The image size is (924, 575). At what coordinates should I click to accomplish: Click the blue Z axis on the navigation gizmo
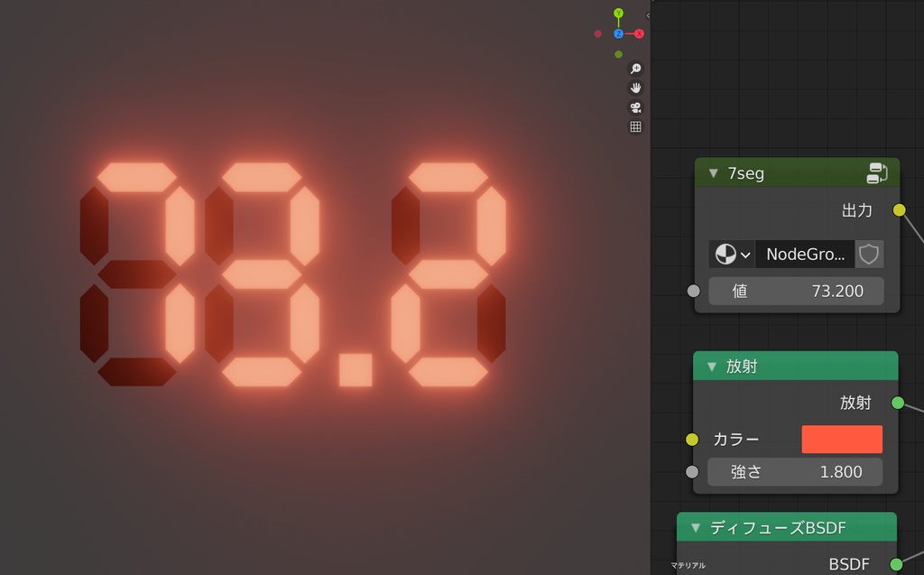tap(617, 32)
